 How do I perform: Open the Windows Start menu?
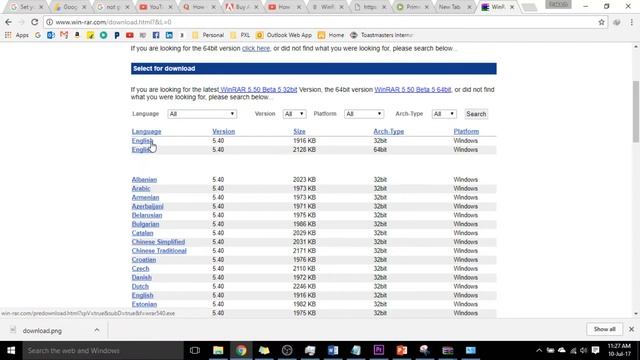[11, 351]
